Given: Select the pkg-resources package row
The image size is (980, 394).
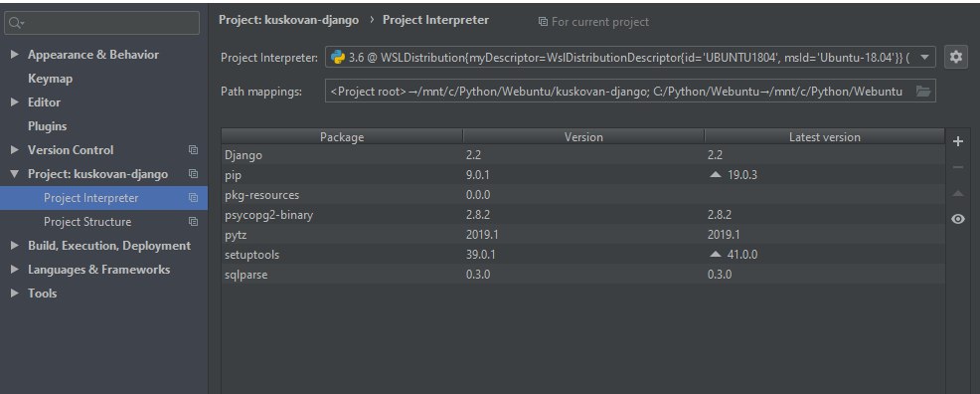Looking at the screenshot, I should (583, 194).
